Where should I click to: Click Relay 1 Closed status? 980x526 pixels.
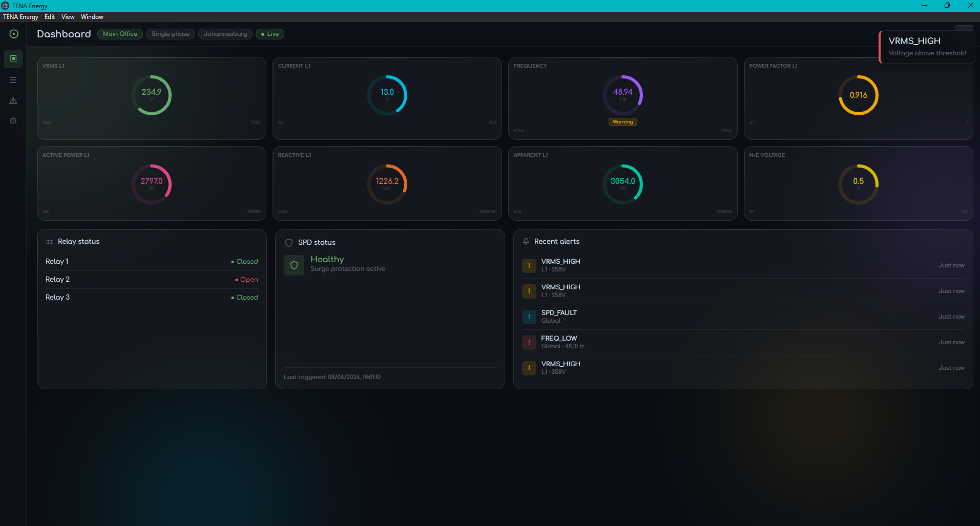click(244, 262)
